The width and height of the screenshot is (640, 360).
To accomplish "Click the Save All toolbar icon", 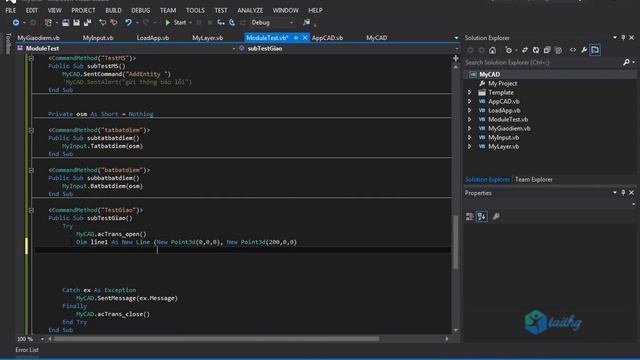I will [x=87, y=23].
